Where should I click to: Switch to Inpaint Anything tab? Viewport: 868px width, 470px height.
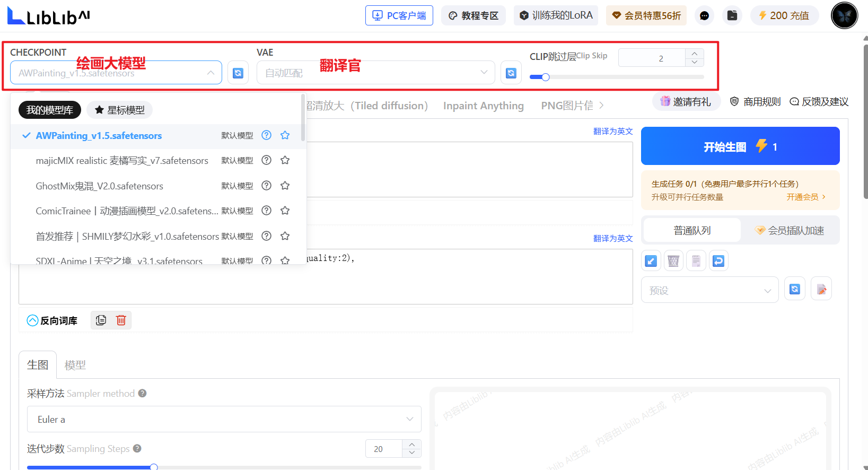[484, 106]
